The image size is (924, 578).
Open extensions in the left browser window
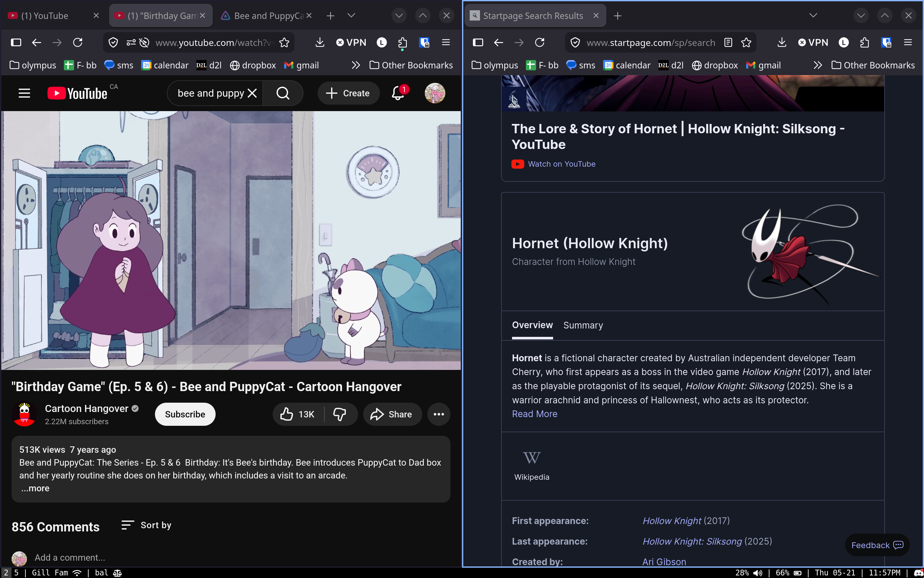[x=403, y=42]
